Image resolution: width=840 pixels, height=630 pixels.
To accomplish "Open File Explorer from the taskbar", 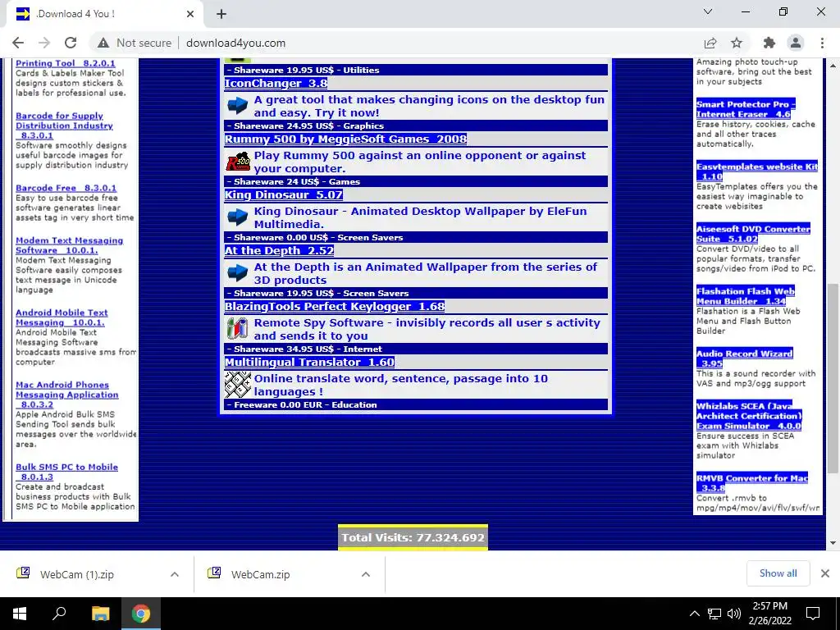I will coord(100,614).
